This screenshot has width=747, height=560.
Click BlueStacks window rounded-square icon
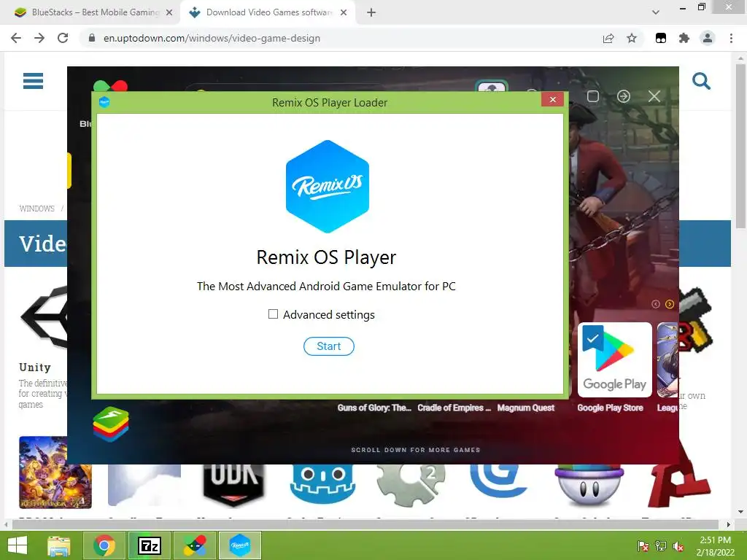click(593, 96)
